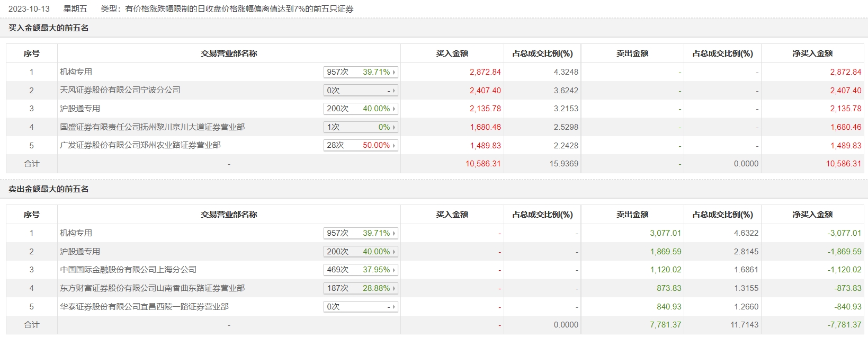Open the 0次 stats box for 华泰证券

coord(360,307)
